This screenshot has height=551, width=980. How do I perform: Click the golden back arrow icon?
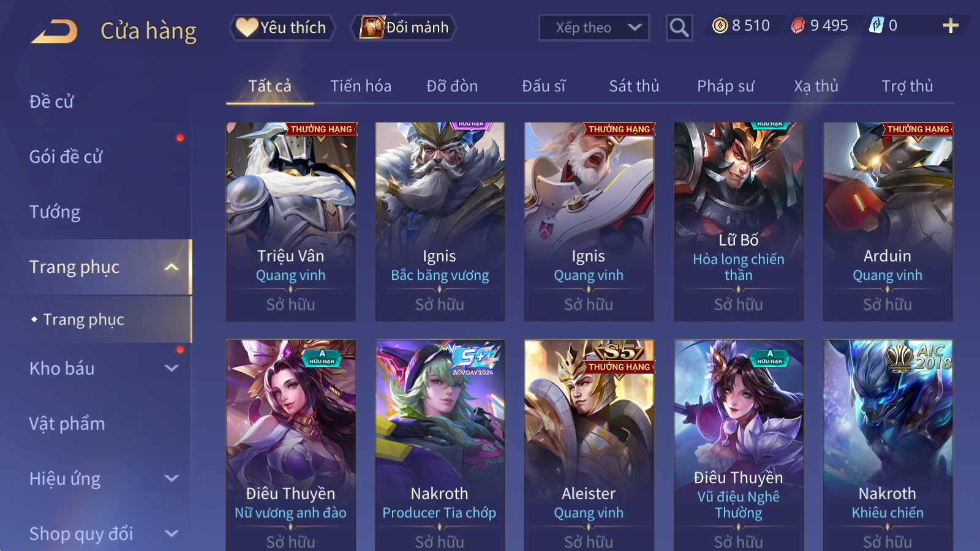(55, 31)
